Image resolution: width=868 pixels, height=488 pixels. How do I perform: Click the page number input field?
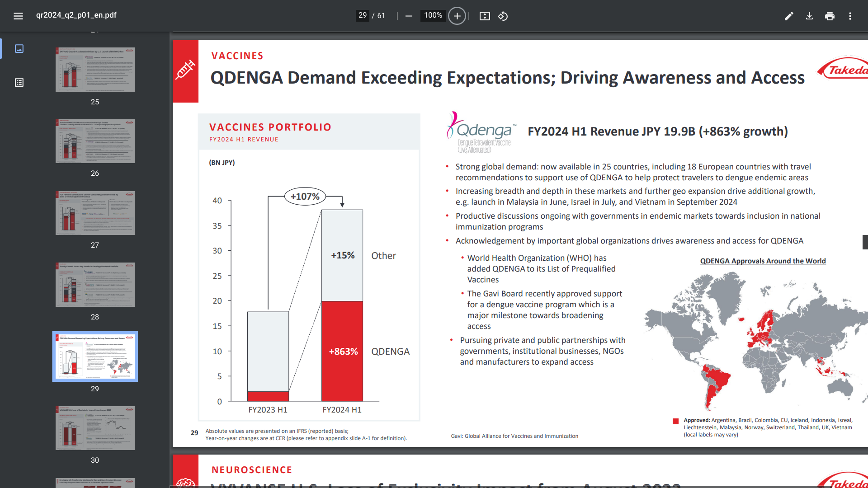(363, 15)
